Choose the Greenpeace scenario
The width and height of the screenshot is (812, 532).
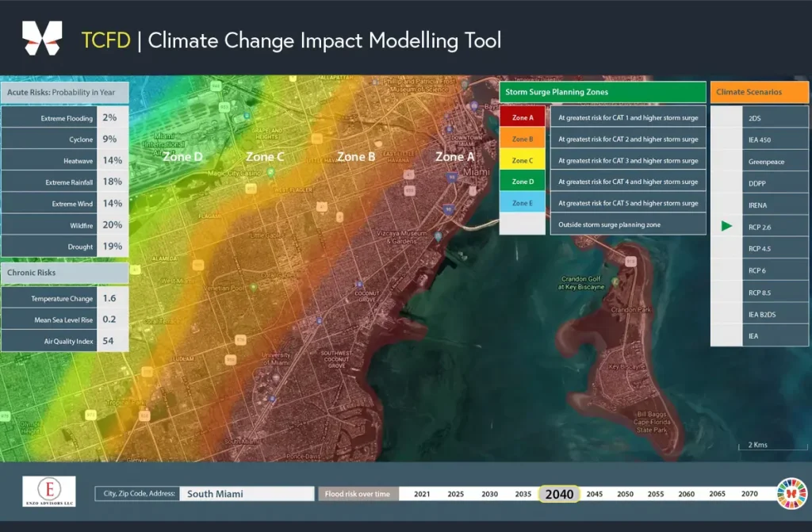coord(776,162)
